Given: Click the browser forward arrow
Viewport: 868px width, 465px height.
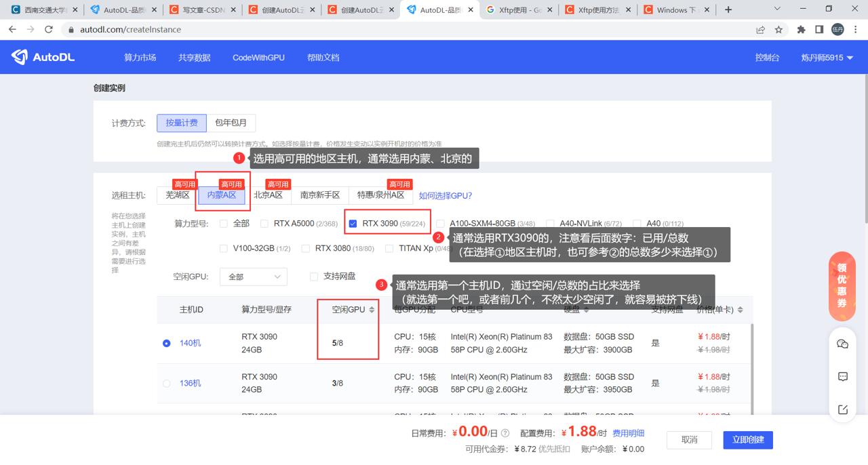Looking at the screenshot, I should (x=31, y=30).
